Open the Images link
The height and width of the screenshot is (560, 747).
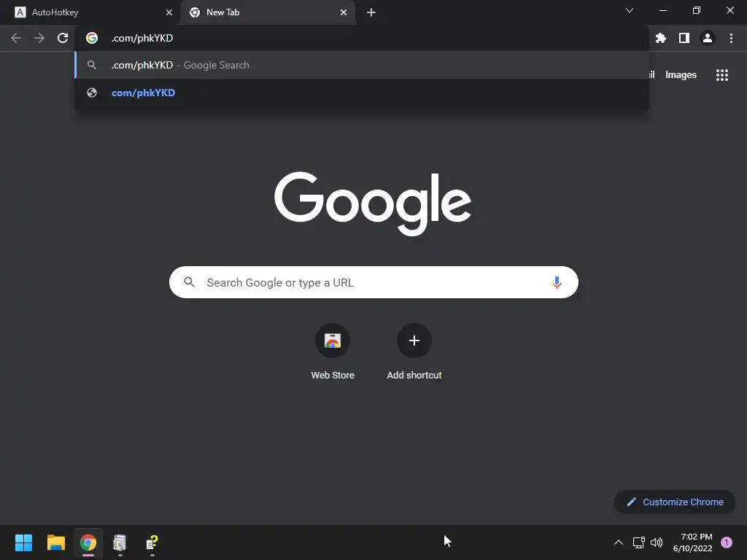coord(681,75)
